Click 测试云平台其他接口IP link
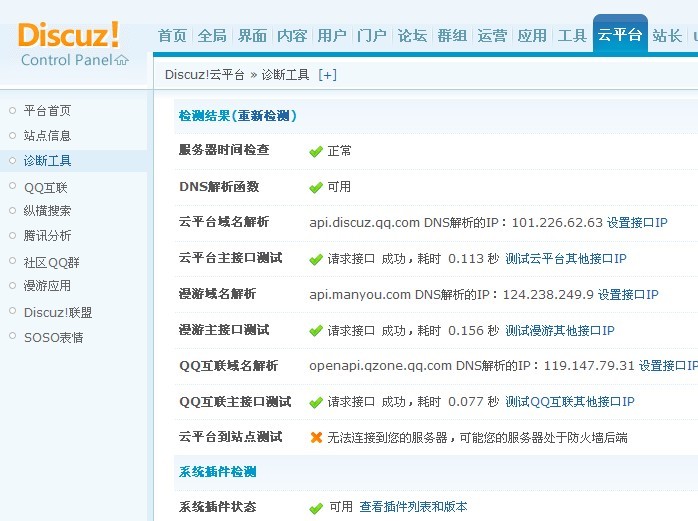The width and height of the screenshot is (698, 521). [566, 258]
